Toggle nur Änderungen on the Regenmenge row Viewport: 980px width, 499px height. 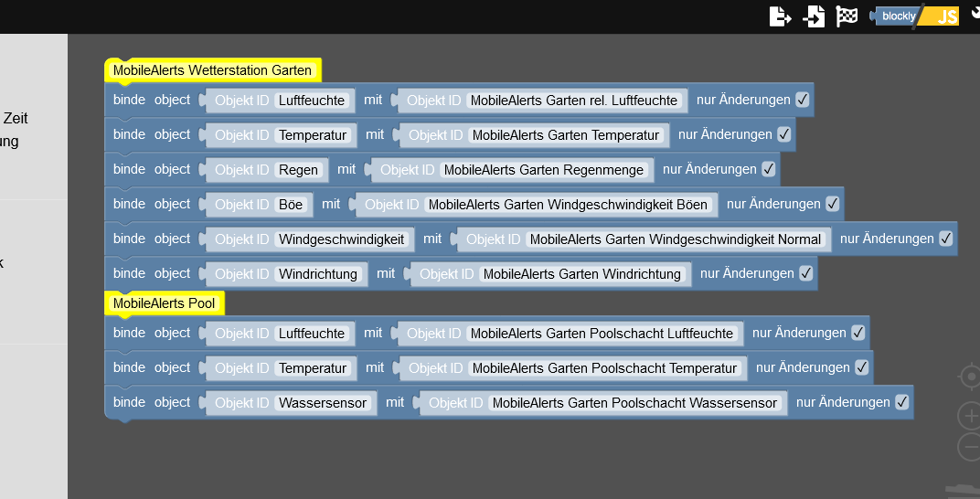[769, 169]
